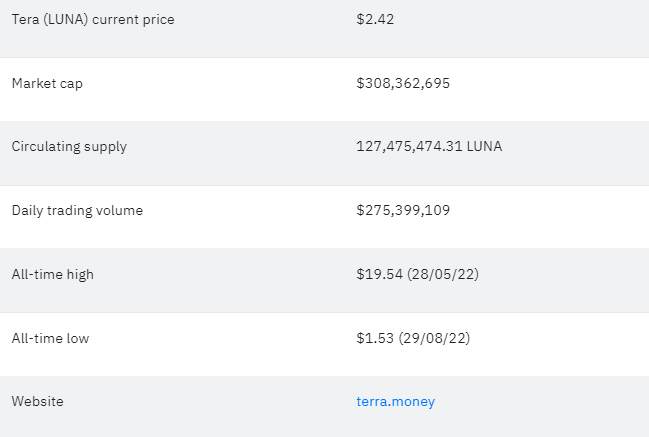Click the All-time high label
This screenshot has width=649, height=437.
53,274
